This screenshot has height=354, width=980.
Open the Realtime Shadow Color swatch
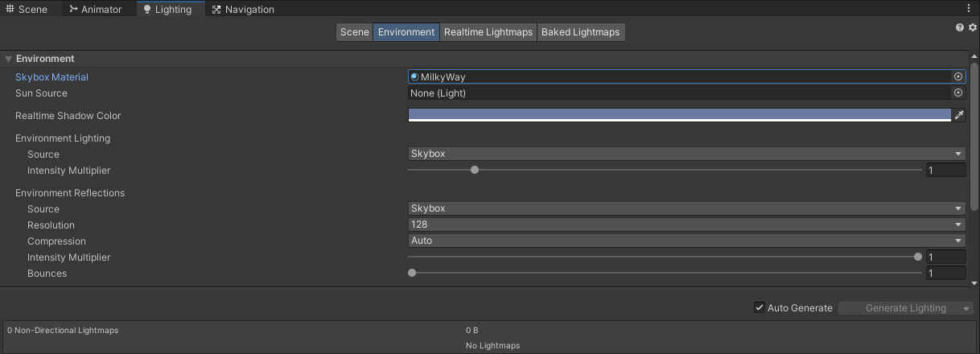pos(680,116)
